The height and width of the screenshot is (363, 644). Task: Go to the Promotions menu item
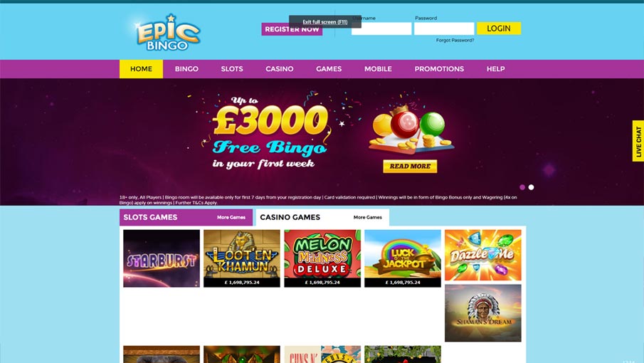click(439, 69)
